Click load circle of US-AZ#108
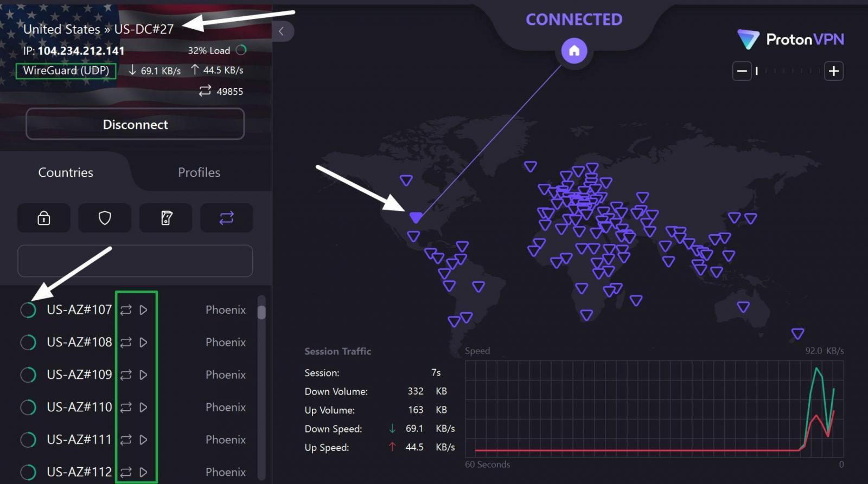This screenshot has height=484, width=868. coord(28,343)
